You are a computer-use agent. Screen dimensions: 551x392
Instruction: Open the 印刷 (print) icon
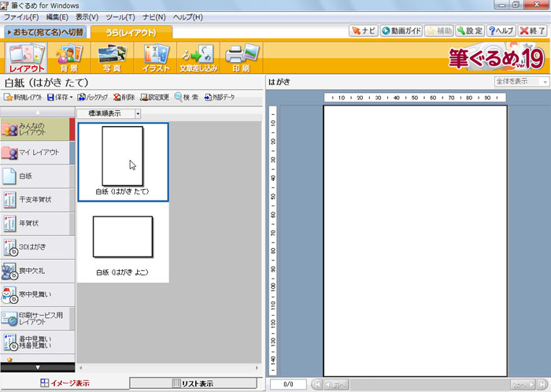click(241, 57)
